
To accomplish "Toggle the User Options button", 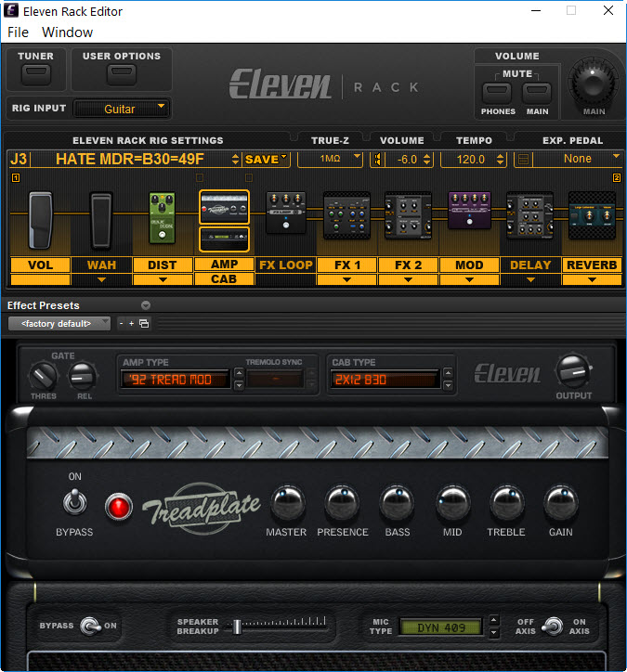I will pyautogui.click(x=122, y=75).
